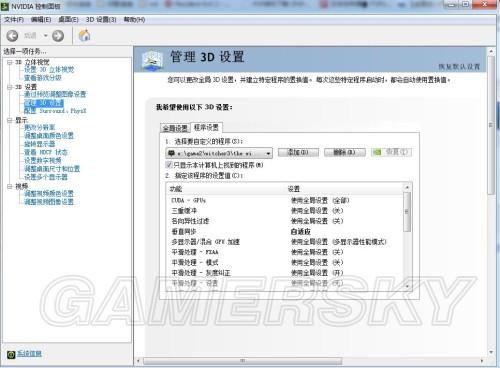Open 查看游戏分级 in the tree
The height and width of the screenshot is (368, 500).
(43, 78)
